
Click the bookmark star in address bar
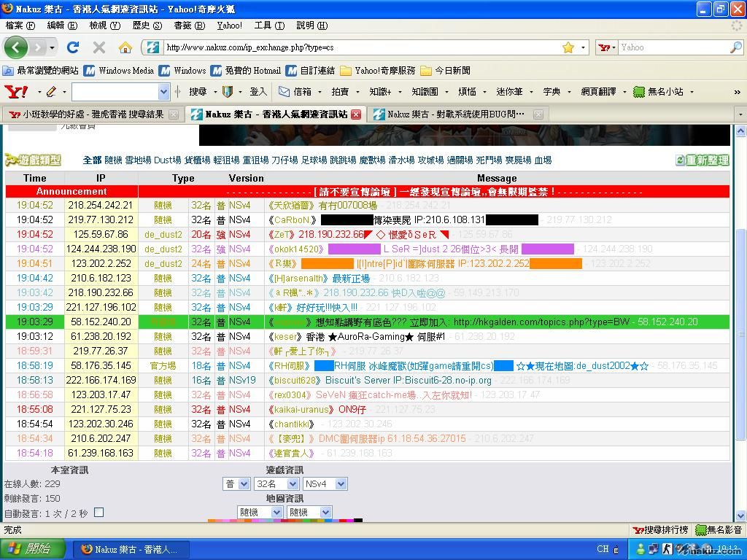tap(568, 47)
